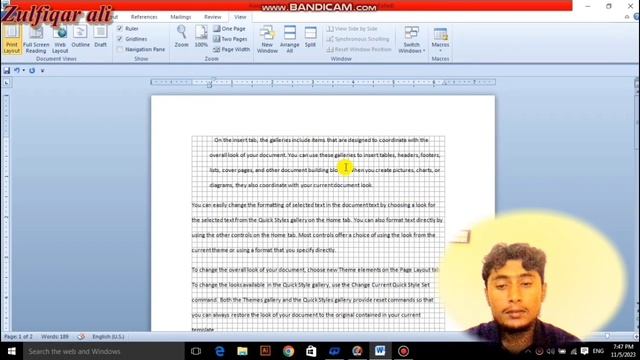Click the horizontal ruler indent marker
The width and height of the screenshot is (640, 360).
tap(209, 84)
